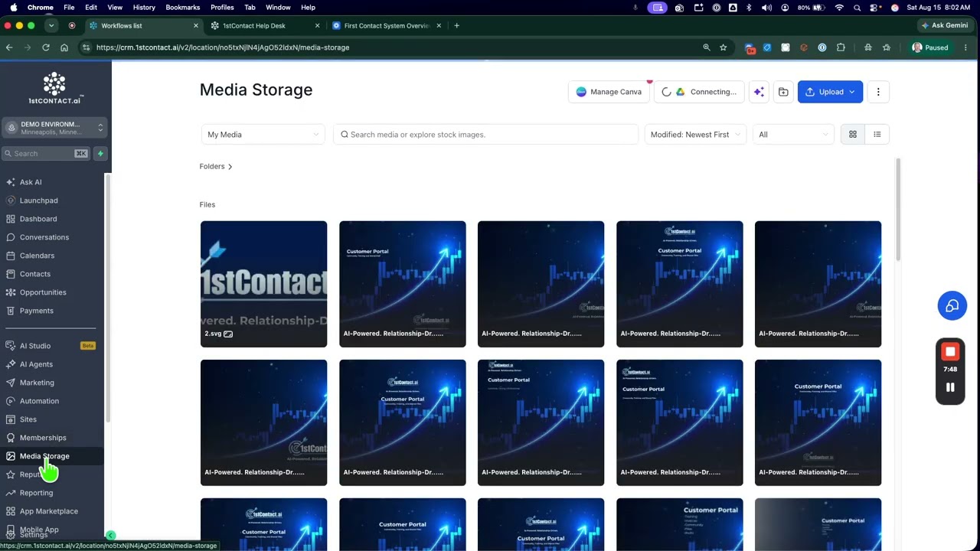Click the new folder icon
This screenshot has height=551, width=980.
783,92
